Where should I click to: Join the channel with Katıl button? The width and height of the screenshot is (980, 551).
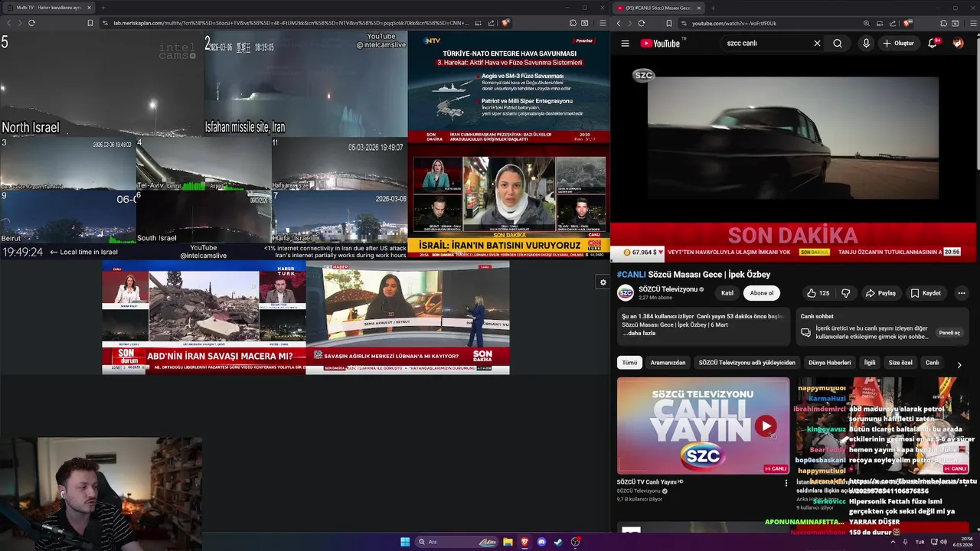click(727, 293)
